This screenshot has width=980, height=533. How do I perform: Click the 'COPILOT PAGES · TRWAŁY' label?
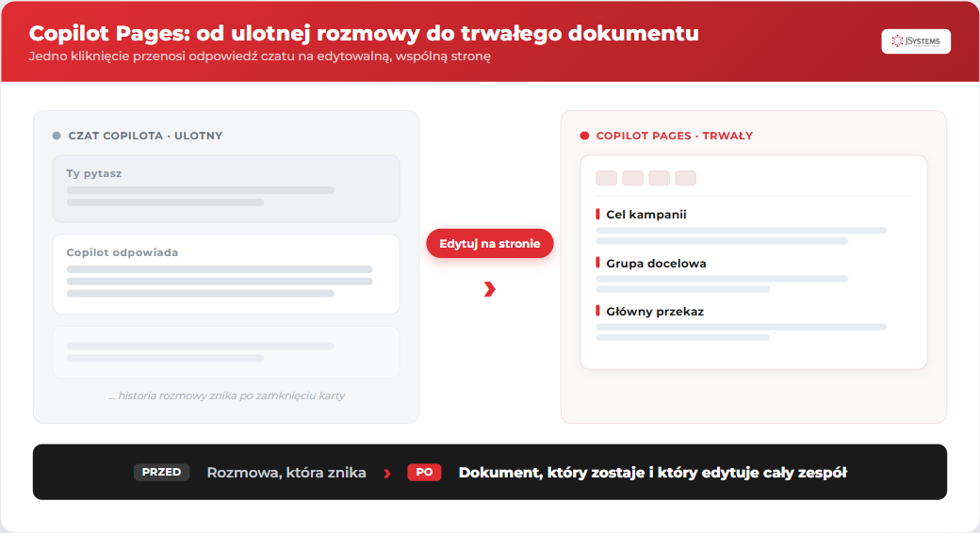[x=674, y=136]
